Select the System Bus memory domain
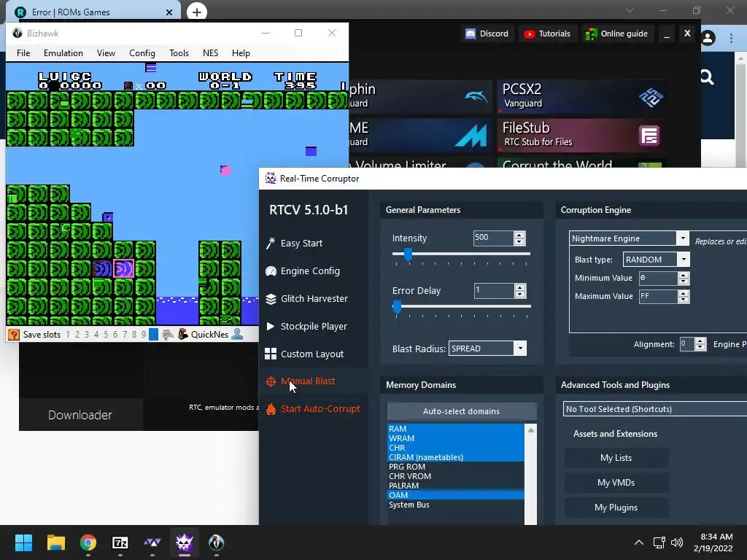The image size is (747, 560). (x=456, y=505)
